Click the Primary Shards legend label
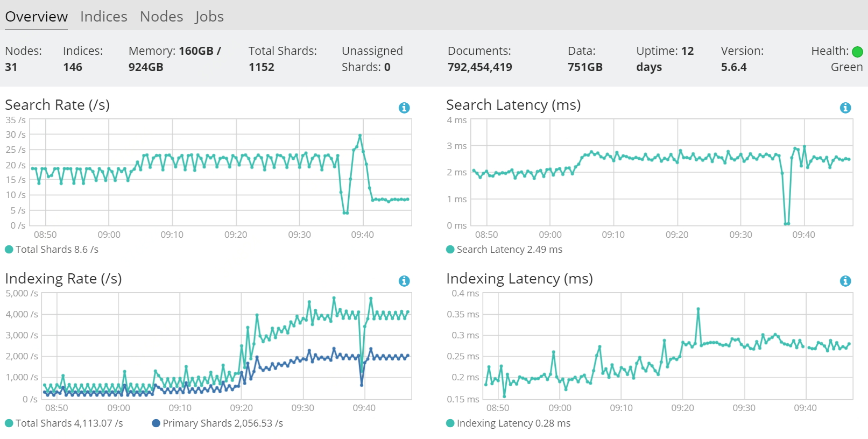The height and width of the screenshot is (439, 868). tap(223, 423)
